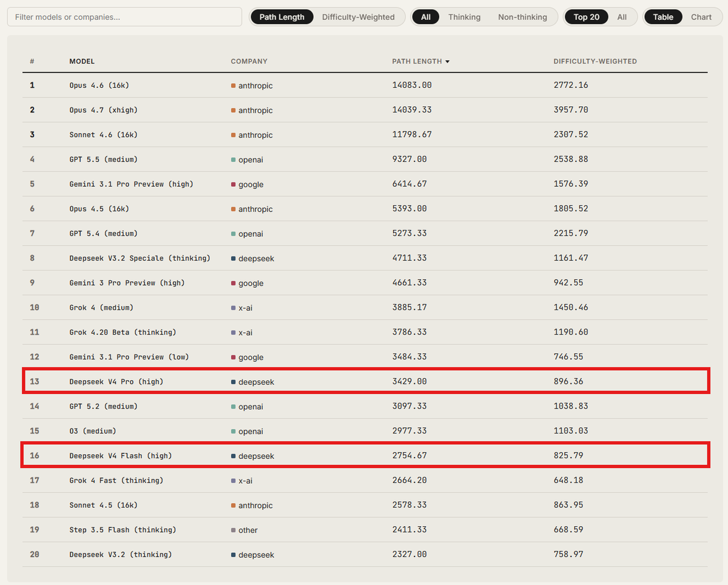Viewport: 728px width, 585px height.
Task: Click the anthropic company label for Sonnet 4.5
Action: click(x=255, y=506)
